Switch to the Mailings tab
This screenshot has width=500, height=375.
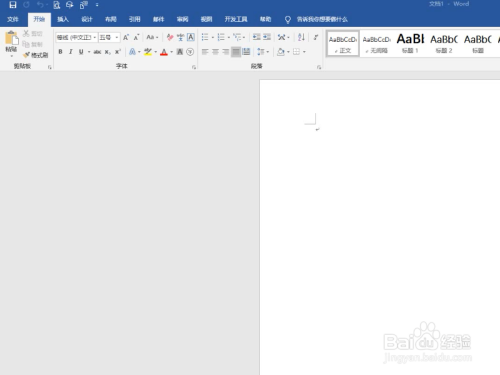click(x=159, y=19)
